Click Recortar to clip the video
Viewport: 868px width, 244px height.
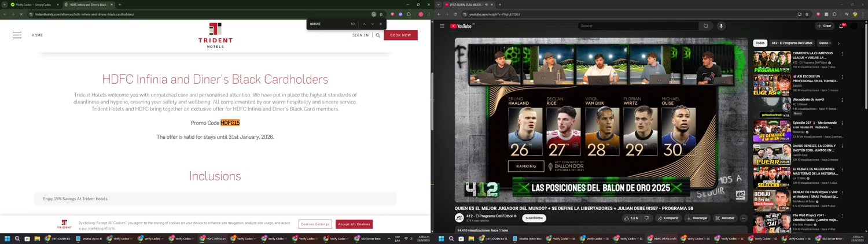pos(724,218)
